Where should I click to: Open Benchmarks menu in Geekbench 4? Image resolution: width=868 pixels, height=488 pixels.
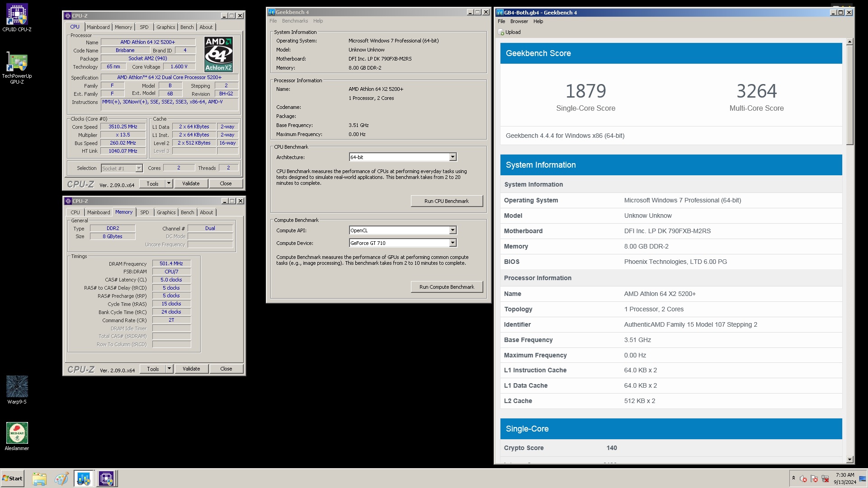tap(295, 21)
